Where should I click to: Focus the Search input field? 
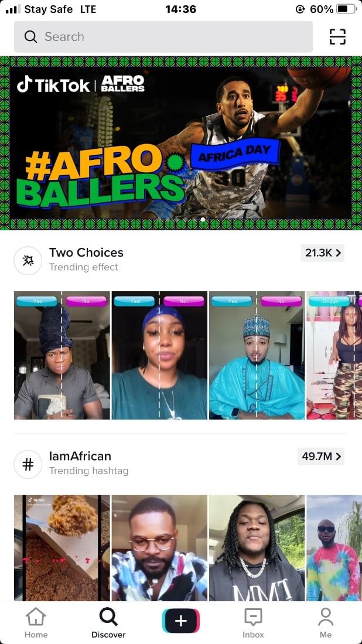pyautogui.click(x=163, y=36)
